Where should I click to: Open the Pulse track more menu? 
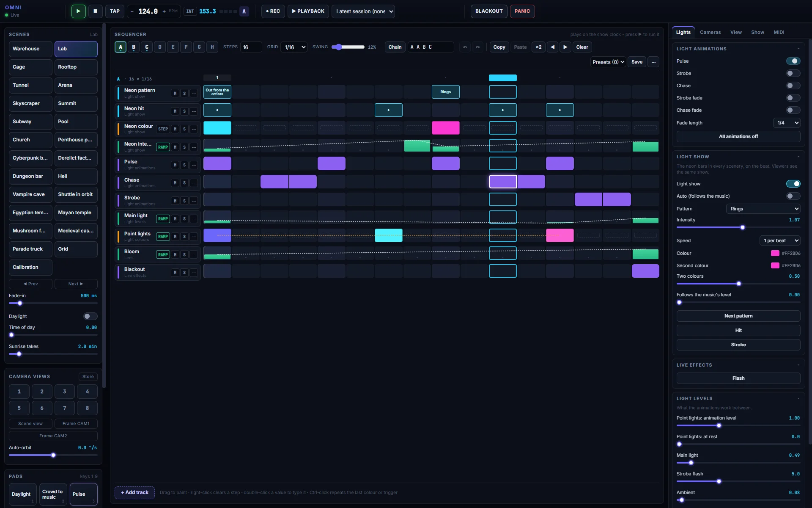[194, 165]
